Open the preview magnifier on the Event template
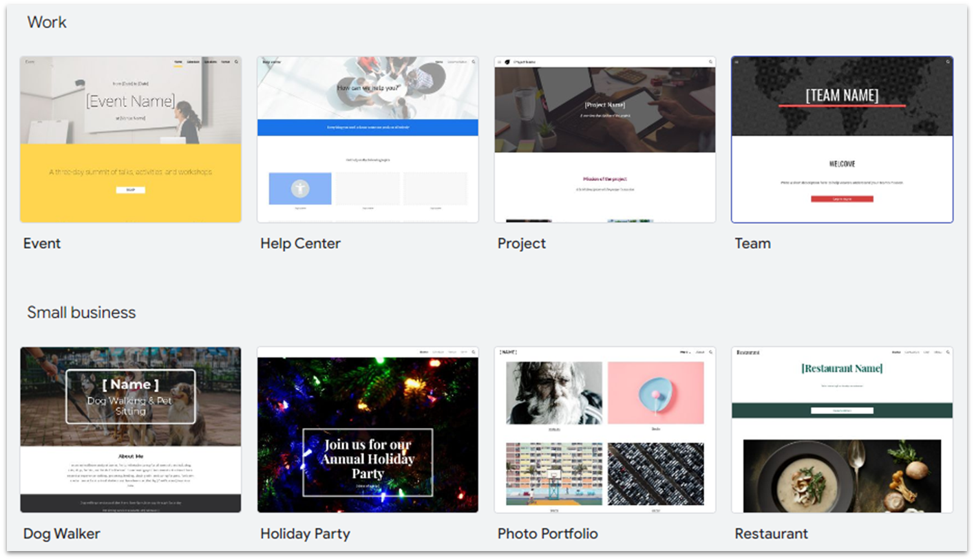The height and width of the screenshot is (560, 974). (235, 61)
